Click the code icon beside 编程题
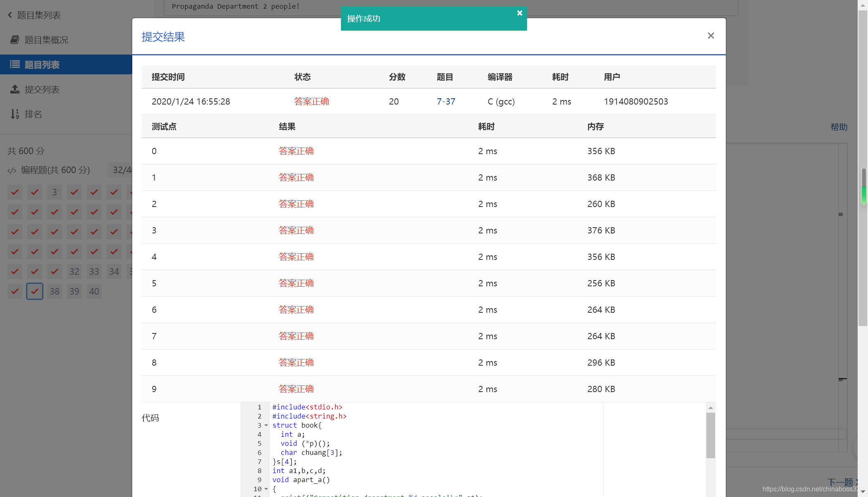Viewport: 868px width, 497px height. [x=12, y=171]
